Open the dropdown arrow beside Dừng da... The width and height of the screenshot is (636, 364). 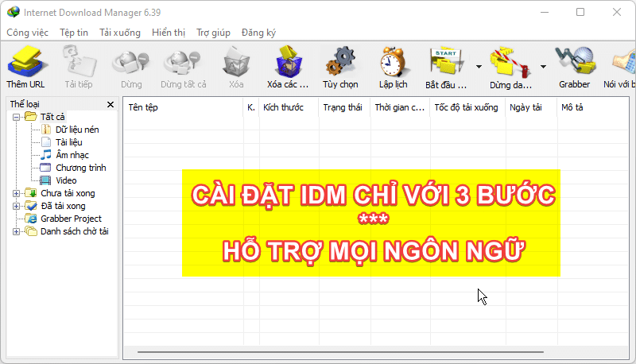543,67
